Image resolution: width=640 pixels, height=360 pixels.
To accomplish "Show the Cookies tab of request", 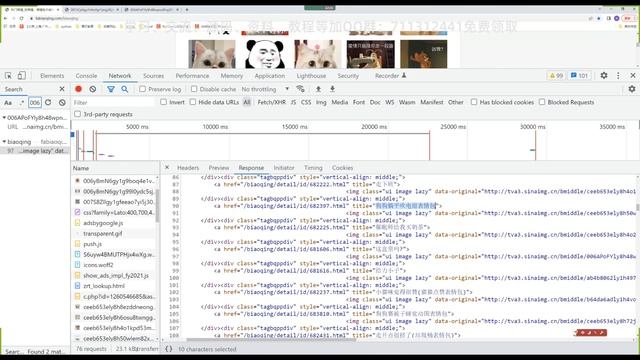I will pos(342,168).
